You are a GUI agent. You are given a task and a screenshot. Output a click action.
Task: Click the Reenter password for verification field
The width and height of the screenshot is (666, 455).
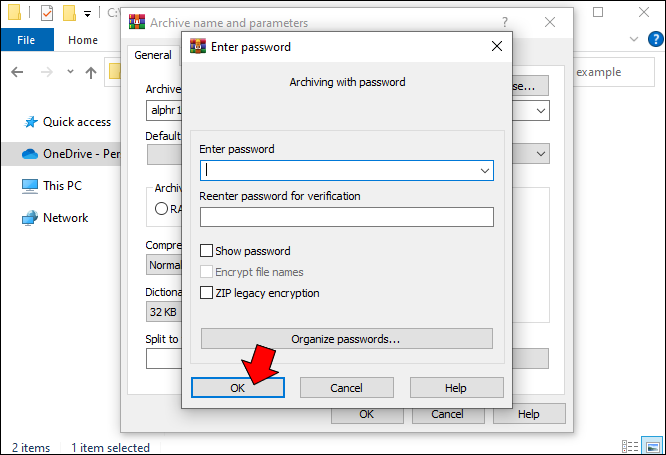tap(346, 217)
